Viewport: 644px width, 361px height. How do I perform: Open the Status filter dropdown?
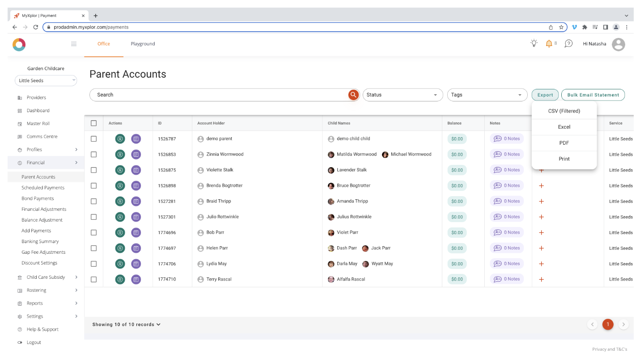point(402,94)
